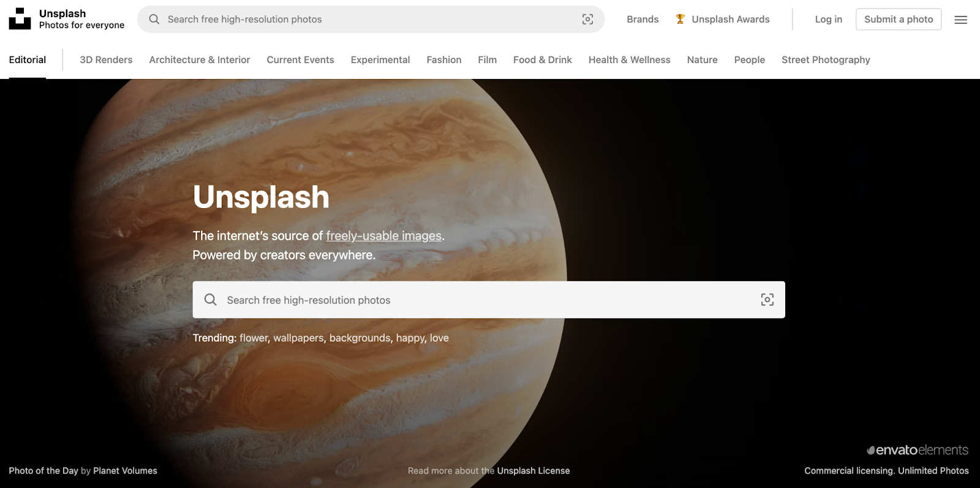Click the Log in link
980x488 pixels.
pyautogui.click(x=828, y=20)
